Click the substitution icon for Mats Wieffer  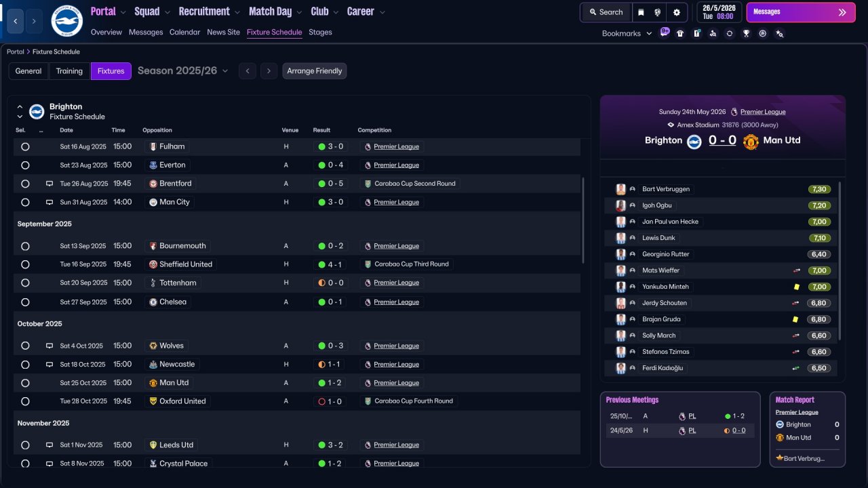(797, 270)
